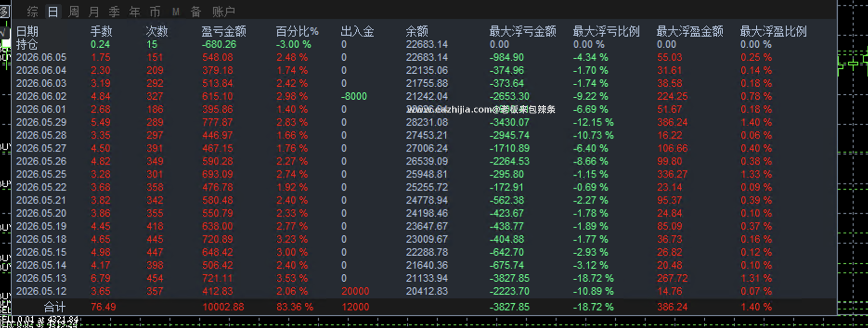Select the 2026.05.28 date row
Screen dimensions: 868x328
pos(41,135)
